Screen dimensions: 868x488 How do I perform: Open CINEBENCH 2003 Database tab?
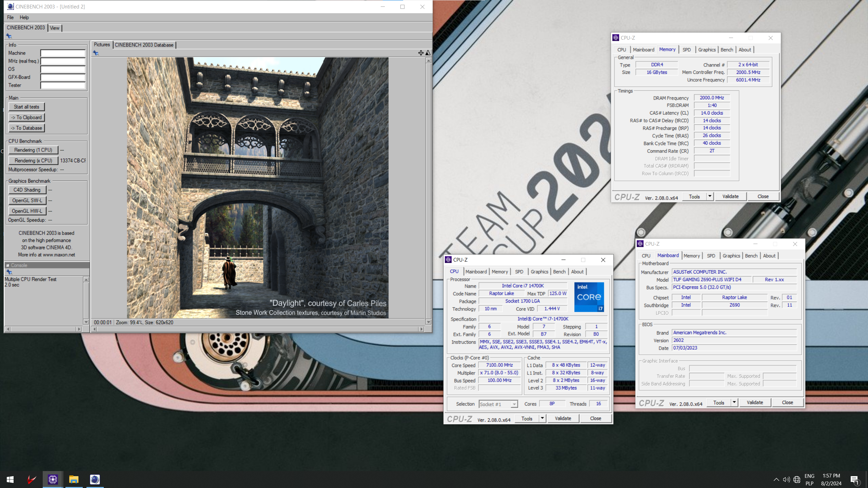tap(144, 45)
